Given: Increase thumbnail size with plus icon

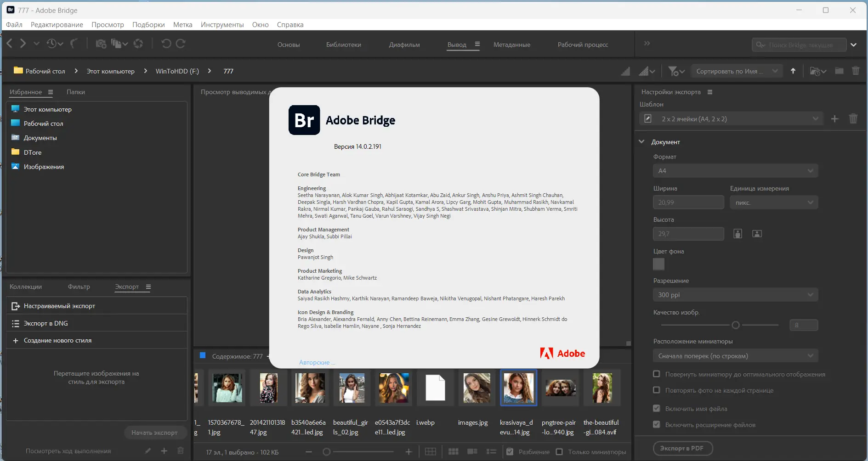Looking at the screenshot, I should point(408,452).
